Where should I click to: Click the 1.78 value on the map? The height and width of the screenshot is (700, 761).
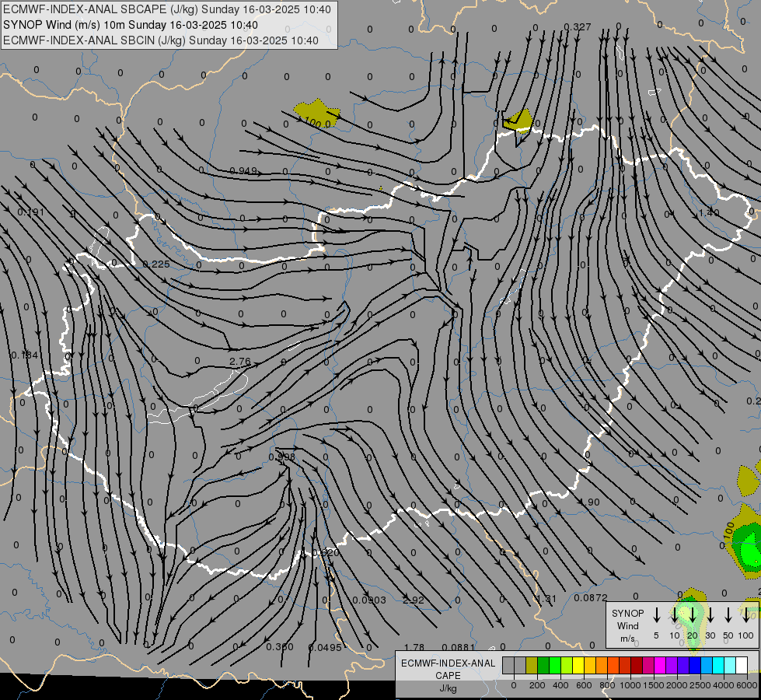pyautogui.click(x=414, y=647)
